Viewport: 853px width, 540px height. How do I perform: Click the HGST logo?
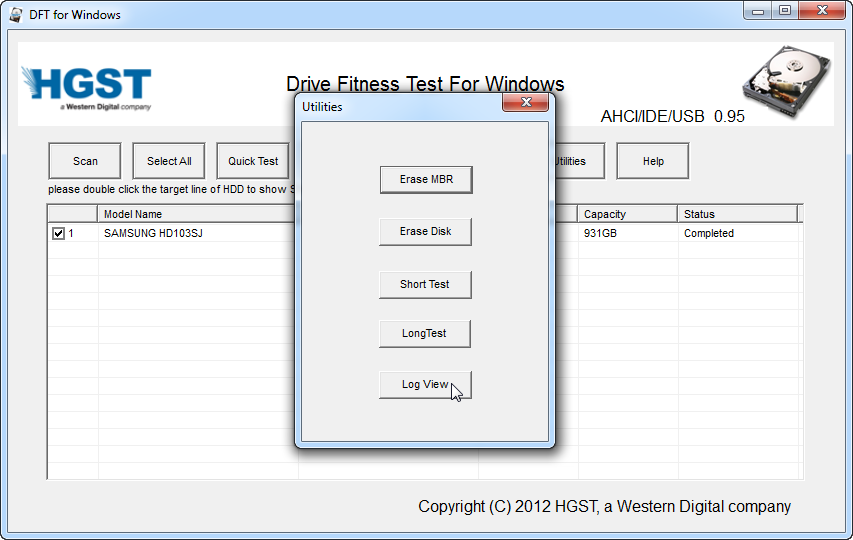pyautogui.click(x=87, y=87)
